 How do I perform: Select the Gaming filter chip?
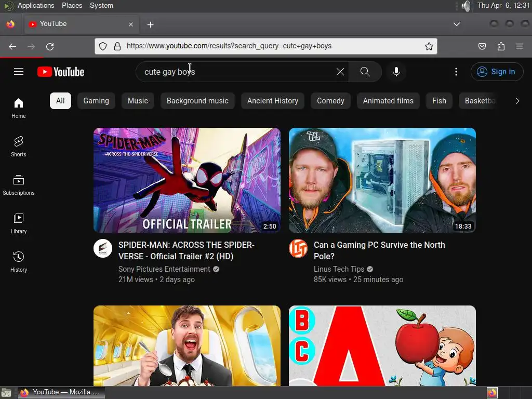click(96, 101)
